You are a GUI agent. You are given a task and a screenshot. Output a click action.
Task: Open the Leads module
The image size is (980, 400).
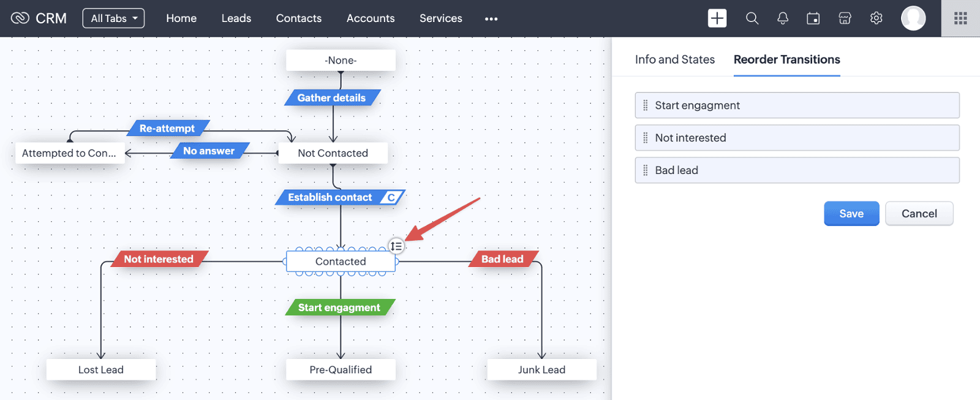click(x=236, y=18)
